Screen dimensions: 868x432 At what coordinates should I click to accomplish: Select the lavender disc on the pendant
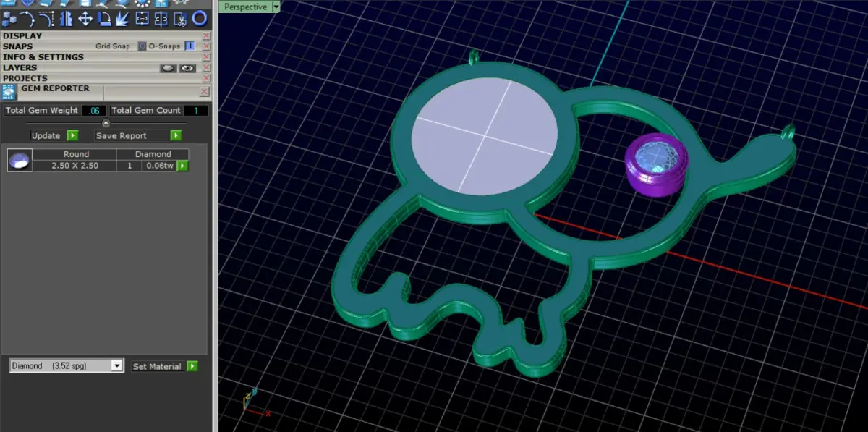click(x=484, y=135)
